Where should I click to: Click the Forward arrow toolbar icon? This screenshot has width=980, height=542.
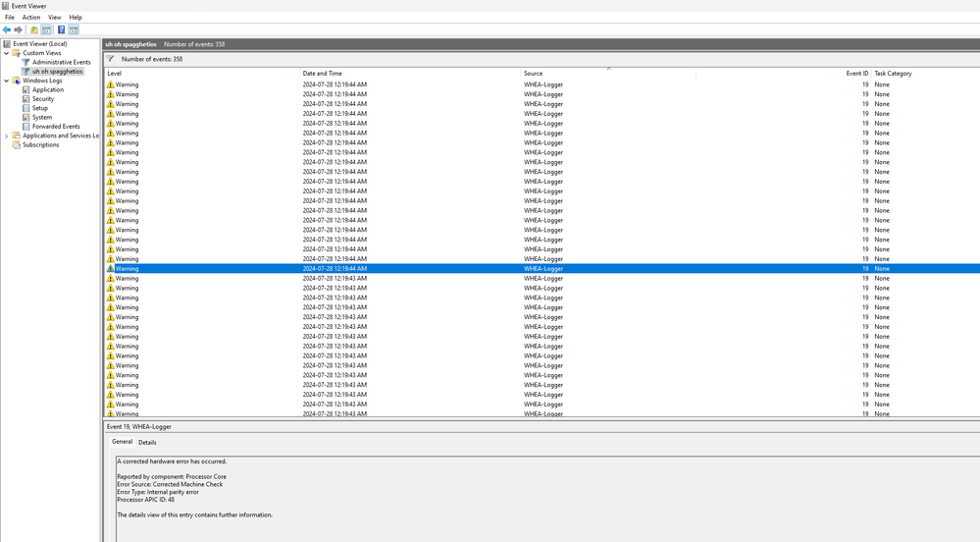pos(18,30)
